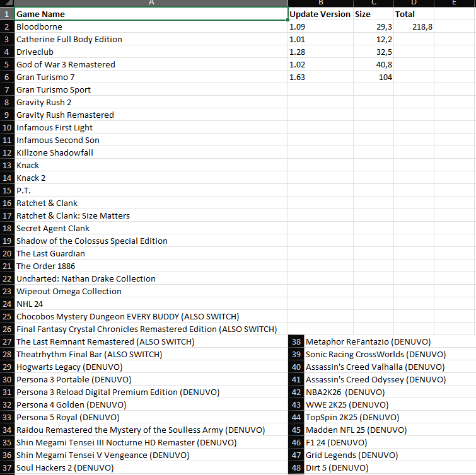Select Raidou Remastered Soulless Army cell

pyautogui.click(x=151, y=430)
